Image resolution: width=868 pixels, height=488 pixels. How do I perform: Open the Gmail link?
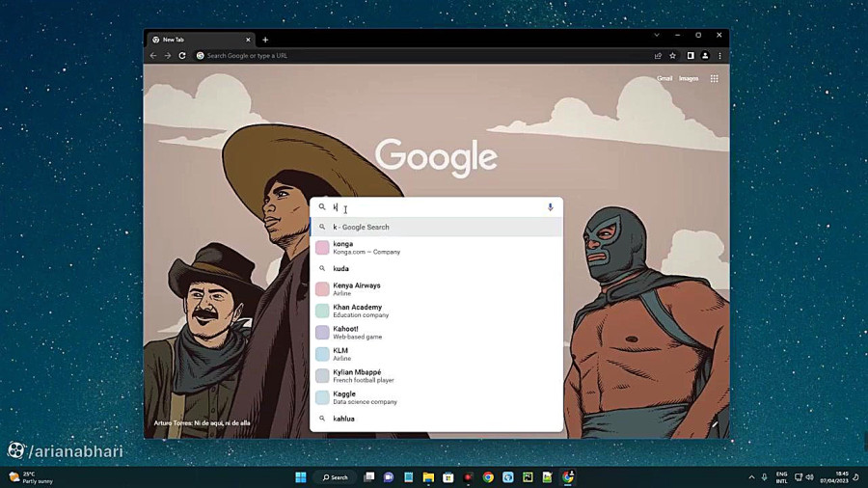[x=665, y=78]
